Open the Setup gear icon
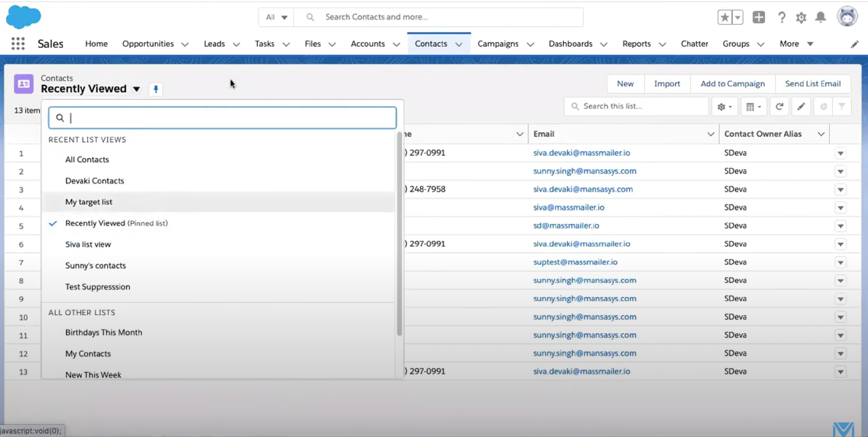The height and width of the screenshot is (437, 868). coord(801,17)
